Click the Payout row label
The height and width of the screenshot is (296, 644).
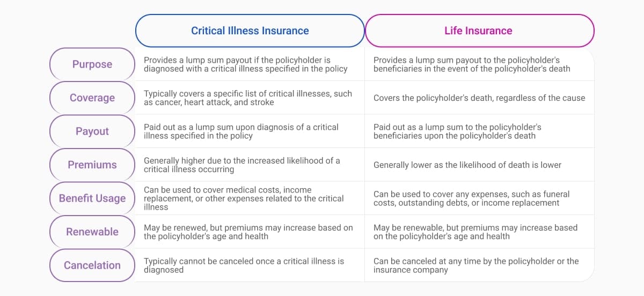(92, 131)
